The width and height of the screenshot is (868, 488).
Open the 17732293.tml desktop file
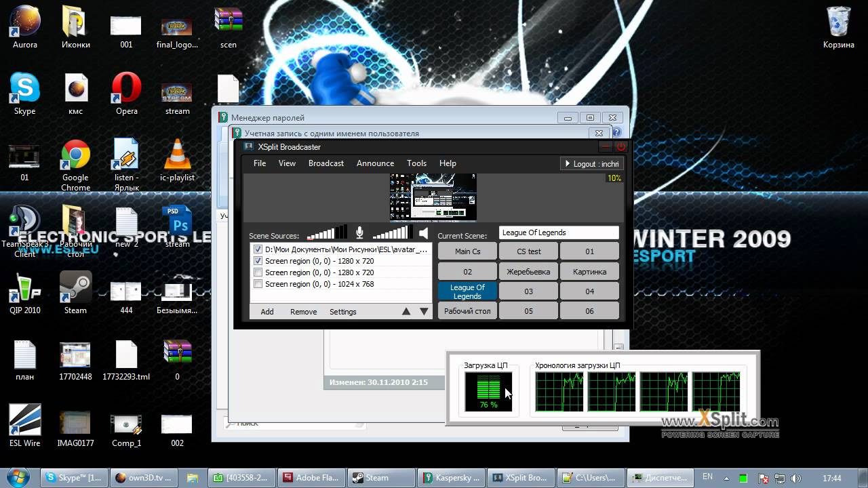coord(127,360)
